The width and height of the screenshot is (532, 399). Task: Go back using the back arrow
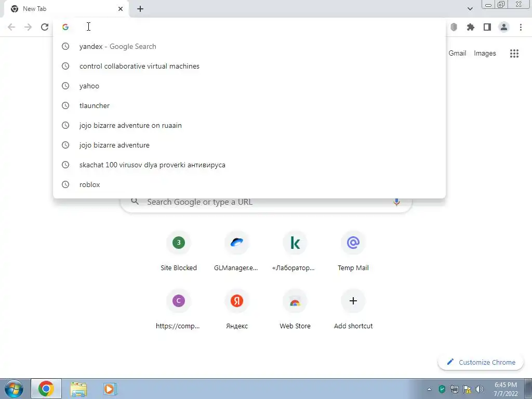pyautogui.click(x=11, y=27)
